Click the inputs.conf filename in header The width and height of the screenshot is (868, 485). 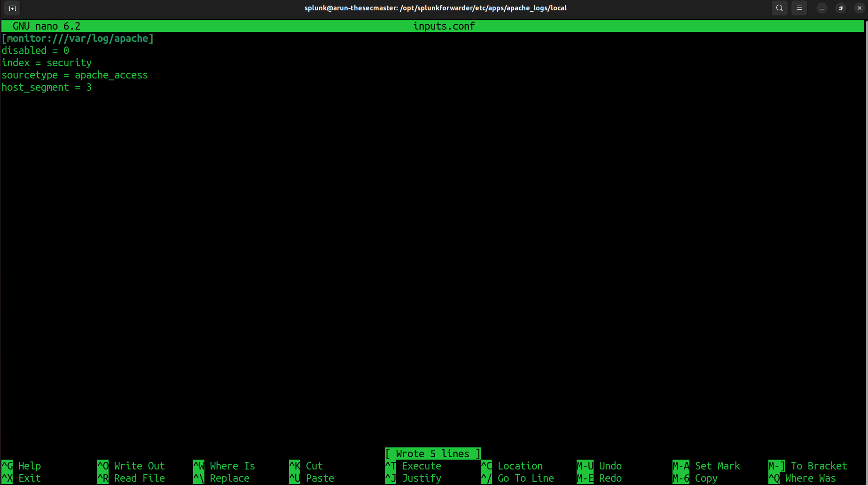444,26
